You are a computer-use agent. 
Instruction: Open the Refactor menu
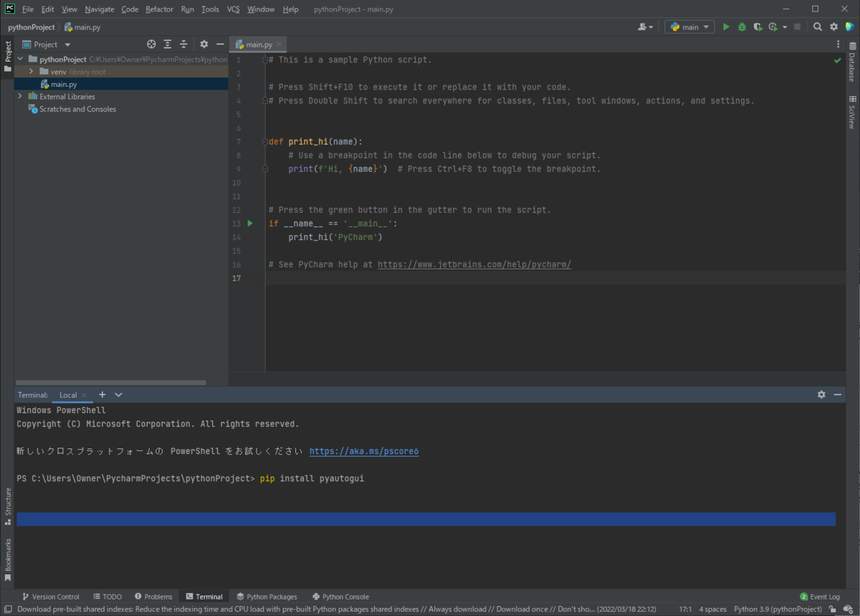[x=159, y=9]
